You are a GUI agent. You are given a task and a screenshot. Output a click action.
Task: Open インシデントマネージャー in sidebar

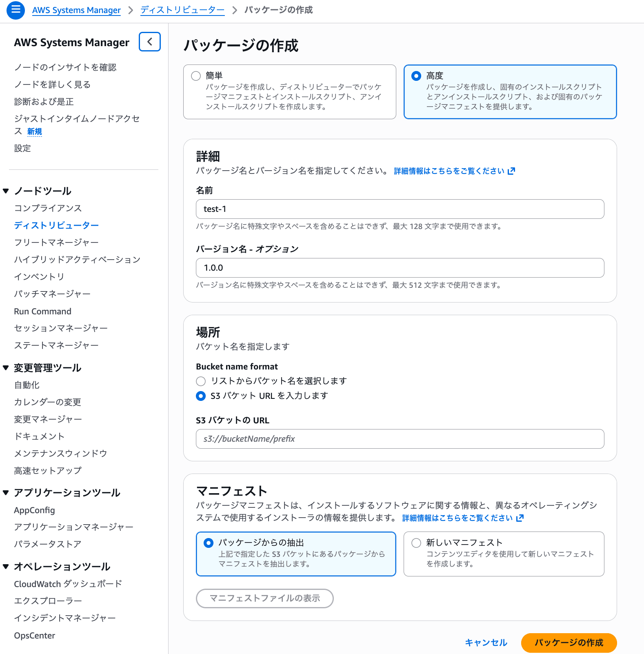tap(65, 618)
